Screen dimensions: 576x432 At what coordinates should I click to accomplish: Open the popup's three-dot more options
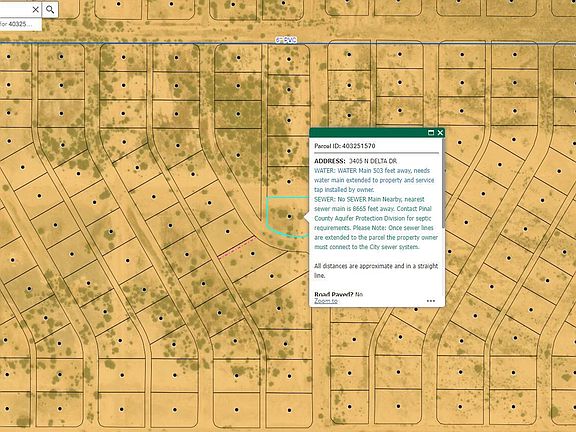click(x=431, y=301)
